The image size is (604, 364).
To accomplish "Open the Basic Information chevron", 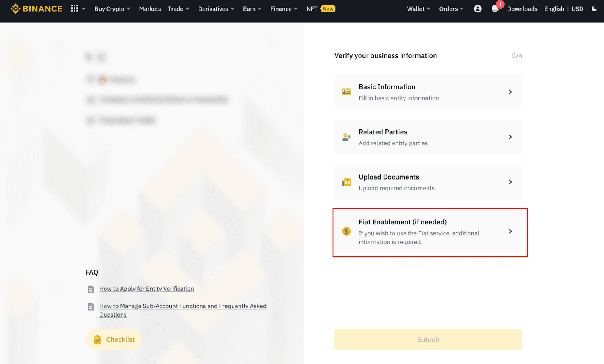I will (x=510, y=92).
